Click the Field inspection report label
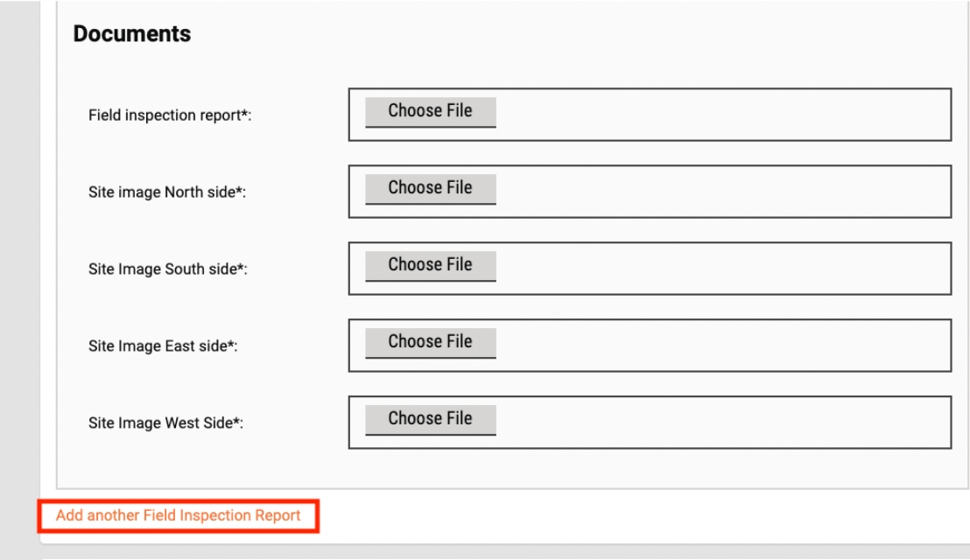This screenshot has width=970, height=560. click(x=170, y=115)
